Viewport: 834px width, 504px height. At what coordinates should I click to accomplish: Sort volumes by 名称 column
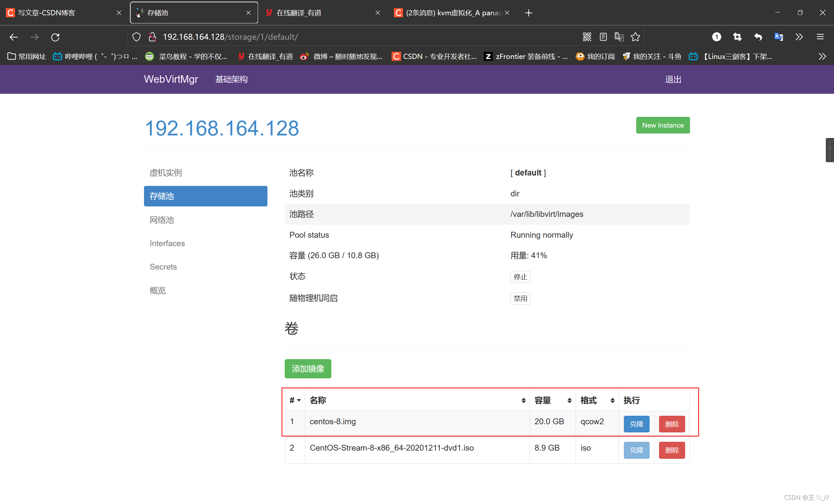417,400
